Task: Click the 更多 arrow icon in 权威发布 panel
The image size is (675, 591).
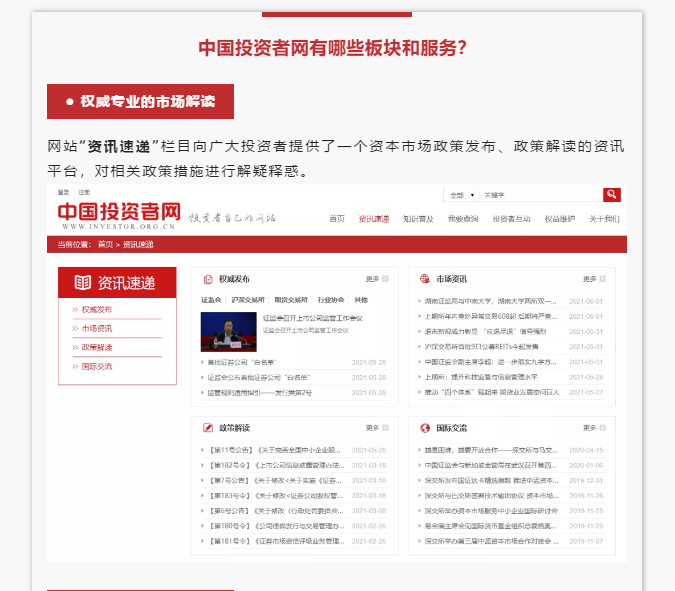Action: [x=385, y=279]
